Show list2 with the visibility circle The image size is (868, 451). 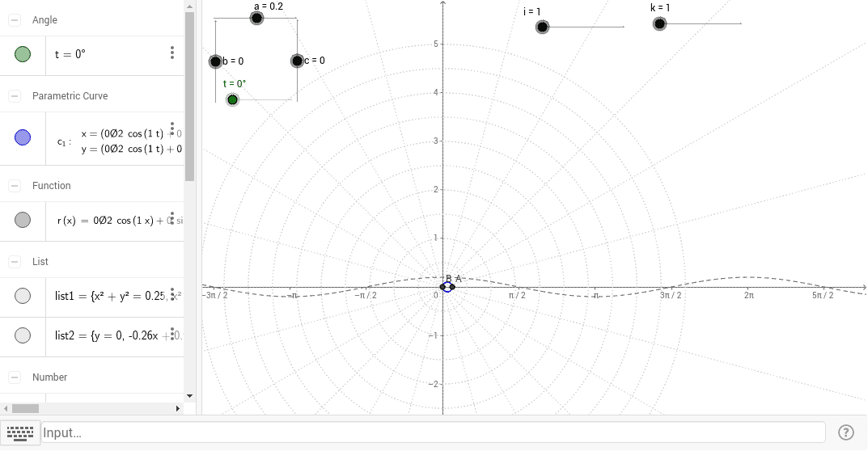23,335
